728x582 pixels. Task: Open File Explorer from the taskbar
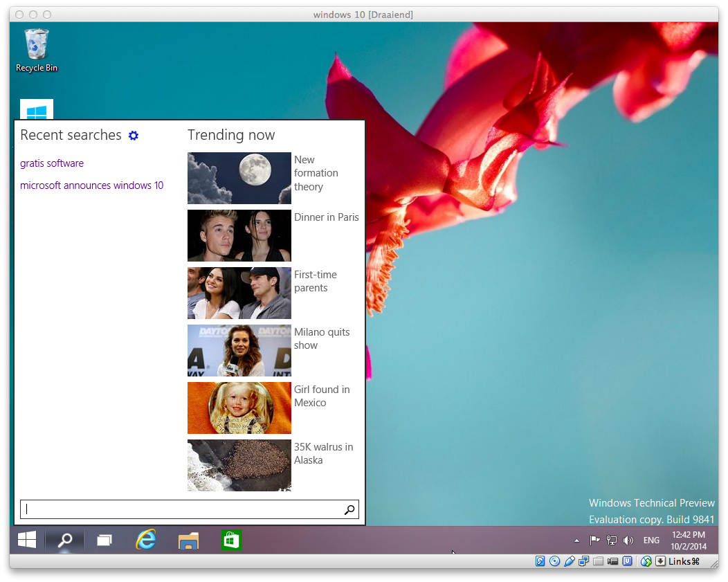(x=188, y=540)
